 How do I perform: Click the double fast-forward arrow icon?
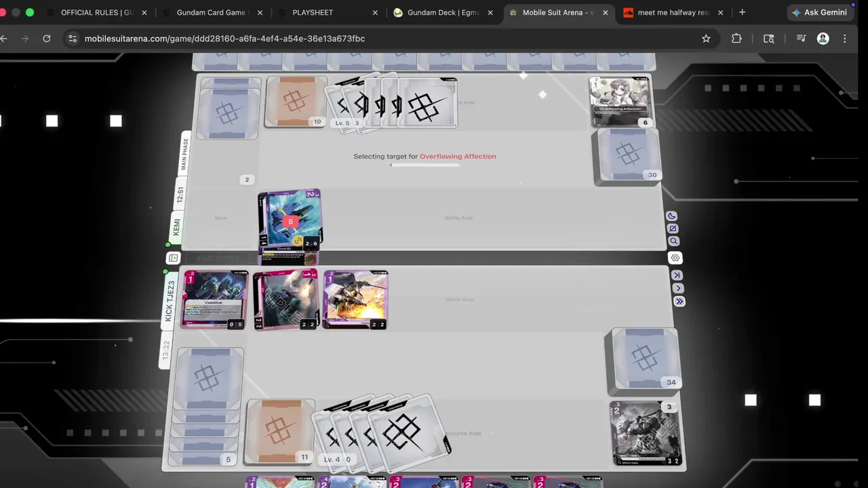[679, 302]
